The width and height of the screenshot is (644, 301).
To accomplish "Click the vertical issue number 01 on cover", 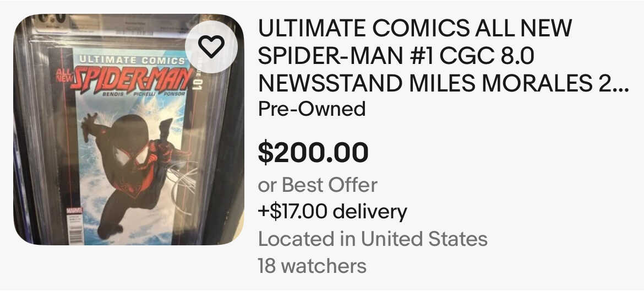I will click(x=196, y=84).
